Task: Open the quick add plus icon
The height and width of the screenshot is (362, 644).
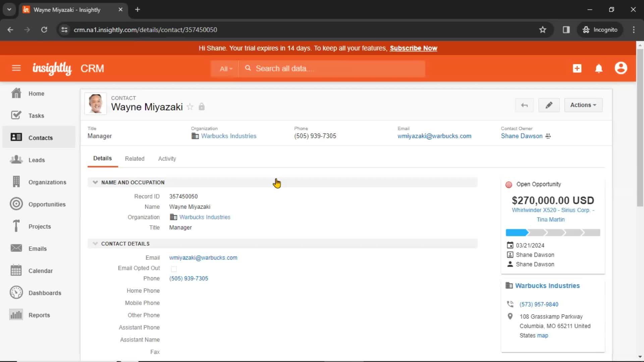Action: click(x=577, y=68)
